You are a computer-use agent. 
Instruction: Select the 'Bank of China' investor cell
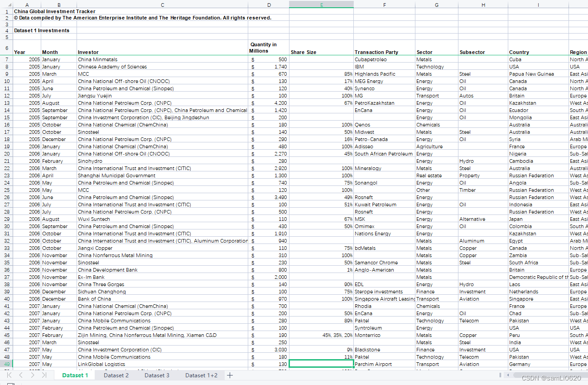pos(162,299)
